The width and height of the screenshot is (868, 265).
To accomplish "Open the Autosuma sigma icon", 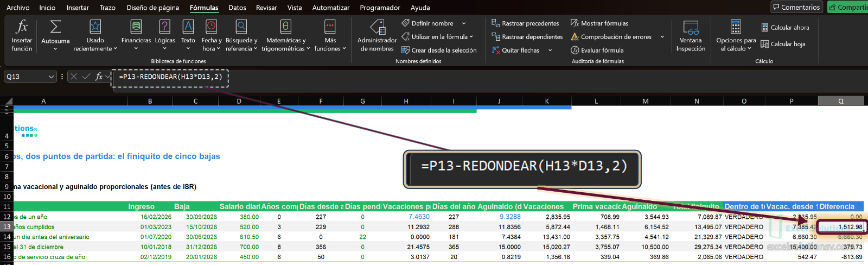I will tap(55, 27).
